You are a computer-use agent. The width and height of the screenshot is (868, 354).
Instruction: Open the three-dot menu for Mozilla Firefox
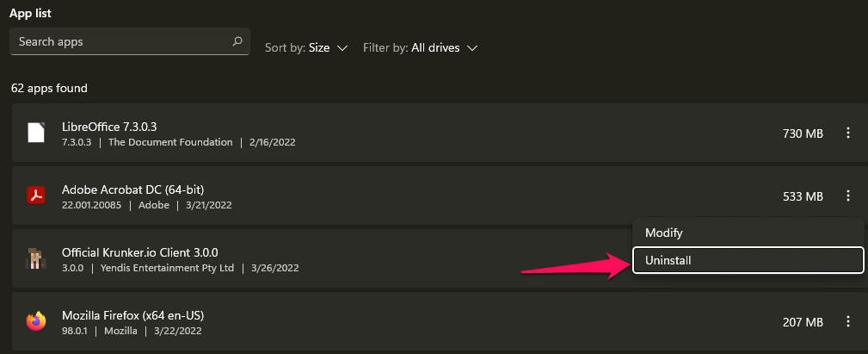point(847,322)
